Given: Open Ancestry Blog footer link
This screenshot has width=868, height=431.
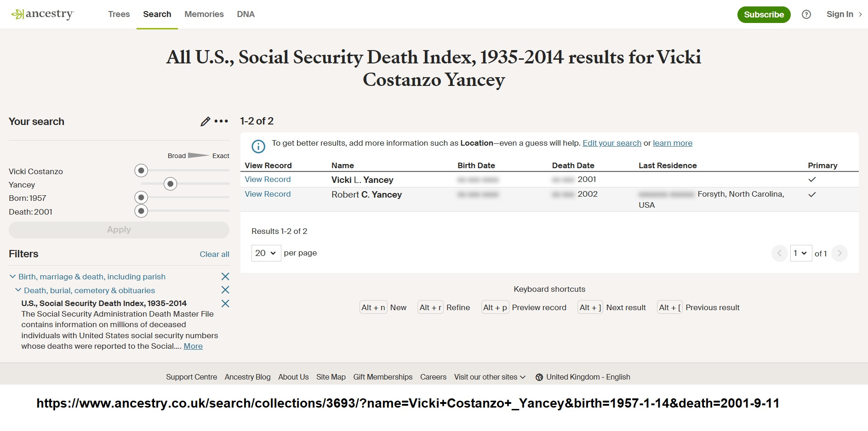Looking at the screenshot, I should pyautogui.click(x=247, y=377).
